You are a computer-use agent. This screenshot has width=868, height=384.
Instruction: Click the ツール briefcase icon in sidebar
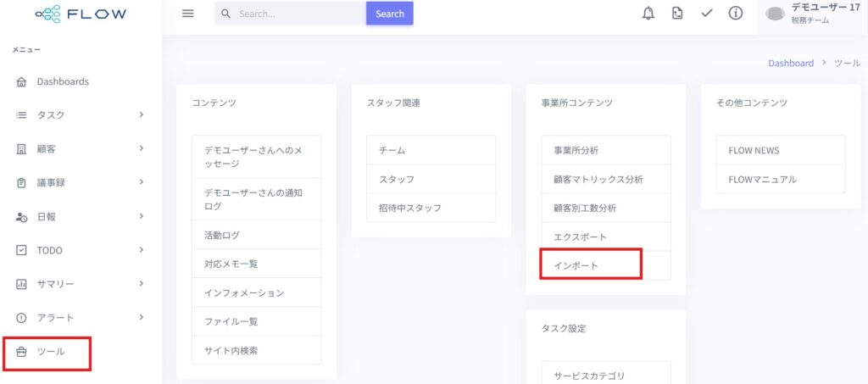click(x=21, y=351)
